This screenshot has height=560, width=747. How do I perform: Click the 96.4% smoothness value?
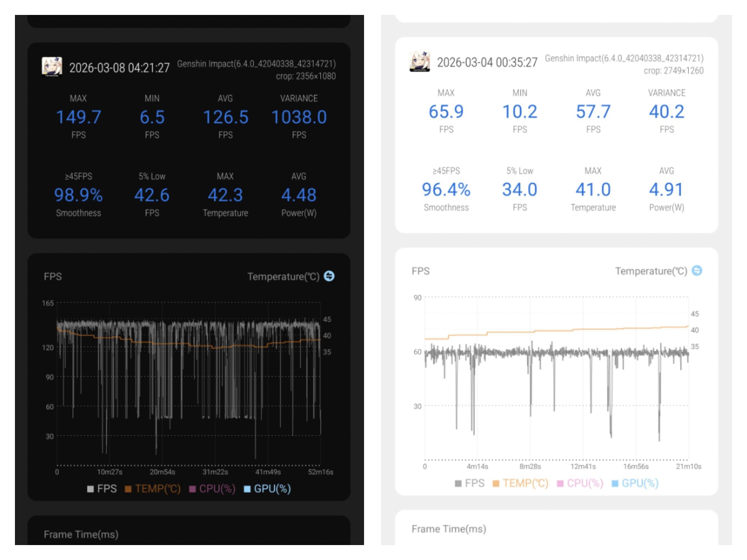[x=446, y=190]
